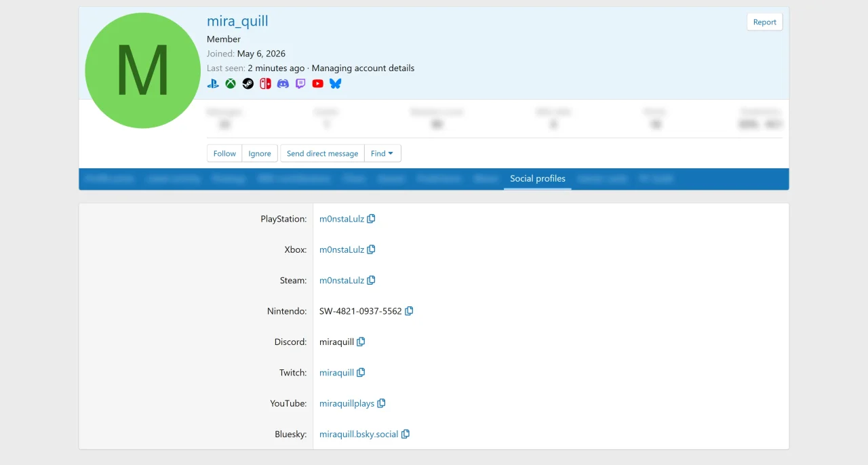Open the YouTube channel miraquillplays

click(347, 403)
